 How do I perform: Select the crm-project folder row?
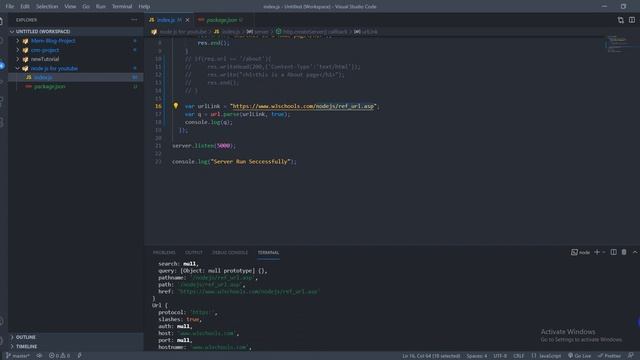pos(76,50)
